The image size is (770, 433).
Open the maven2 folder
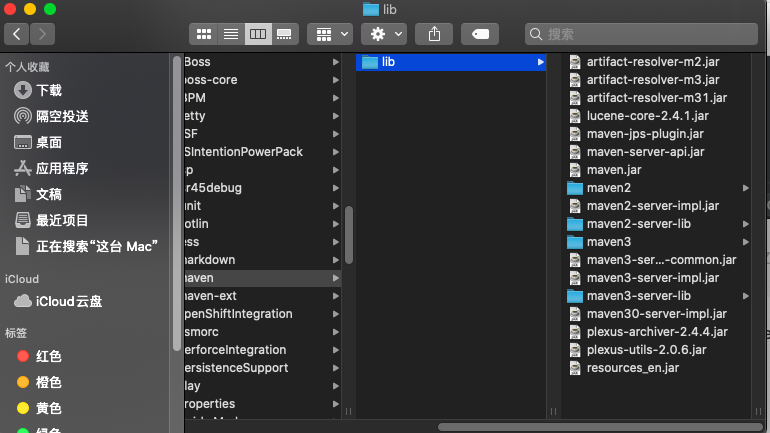(599, 188)
